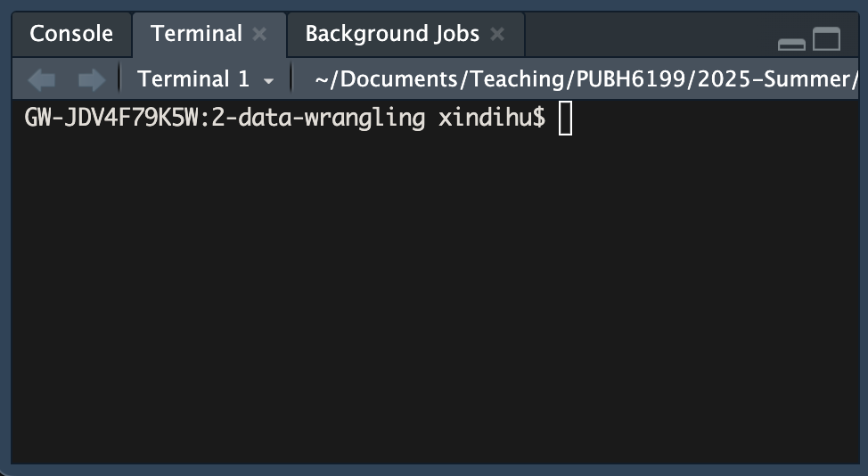Open the Terminal 1 dropdown menu
Screen dimensions: 868x476
point(193,79)
